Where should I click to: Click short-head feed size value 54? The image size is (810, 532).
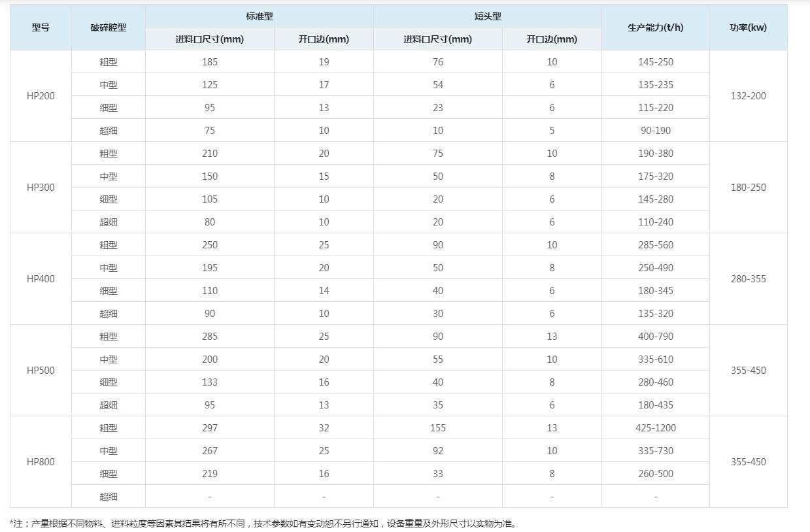point(438,85)
